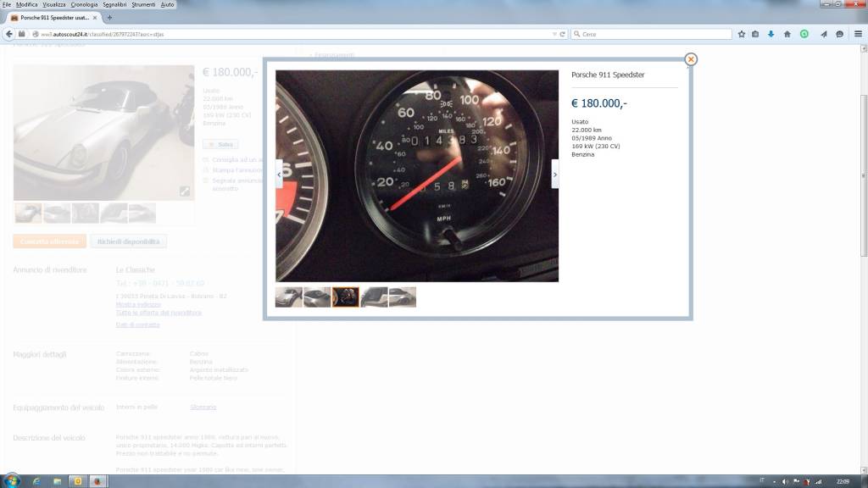
Task: Open Internet Explorer from the taskbar
Action: (36, 481)
